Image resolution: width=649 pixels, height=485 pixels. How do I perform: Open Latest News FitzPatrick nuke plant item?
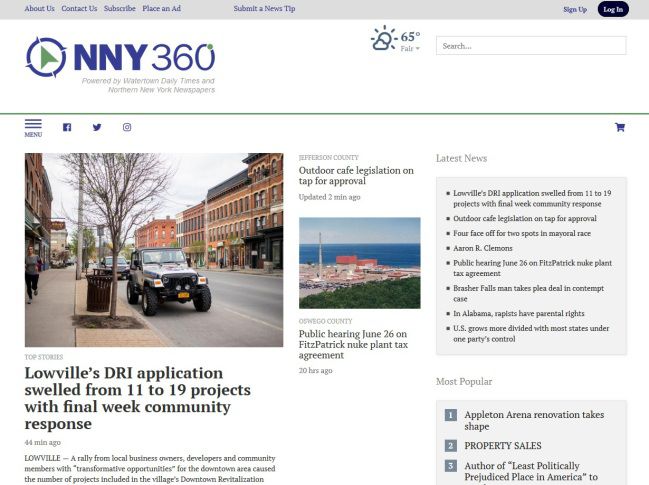tap(532, 268)
